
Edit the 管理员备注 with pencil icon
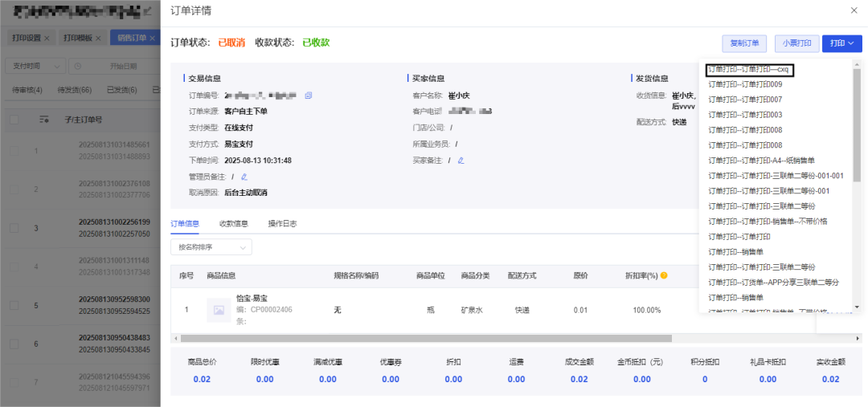click(244, 177)
